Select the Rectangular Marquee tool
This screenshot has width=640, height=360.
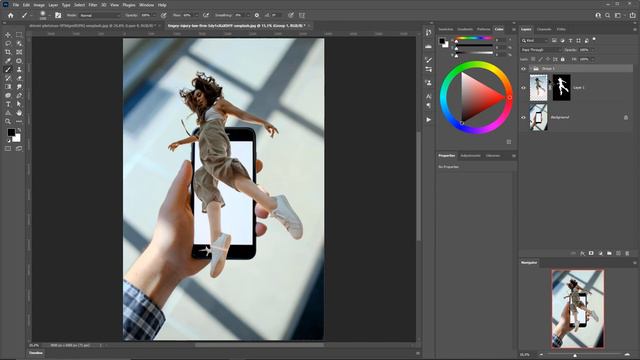[19, 35]
